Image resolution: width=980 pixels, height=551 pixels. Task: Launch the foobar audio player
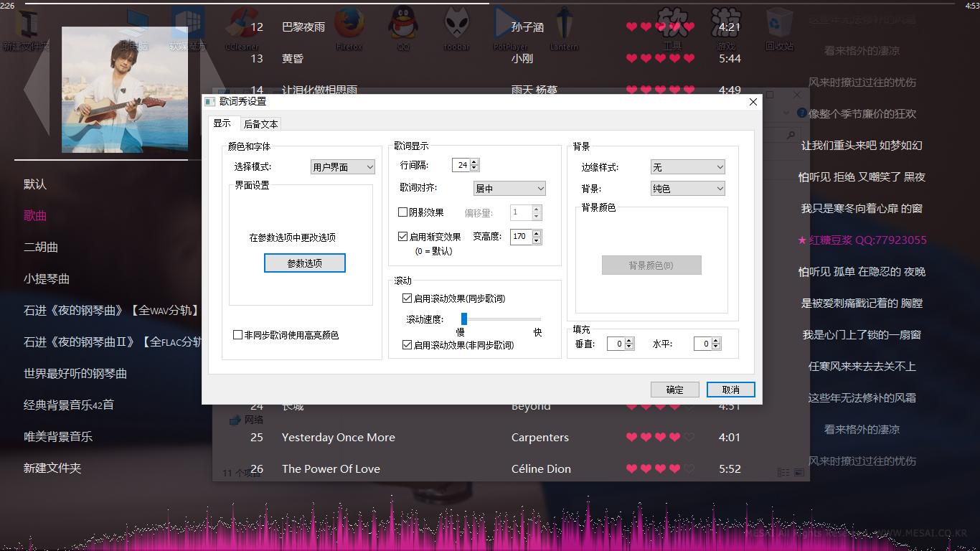[457, 24]
